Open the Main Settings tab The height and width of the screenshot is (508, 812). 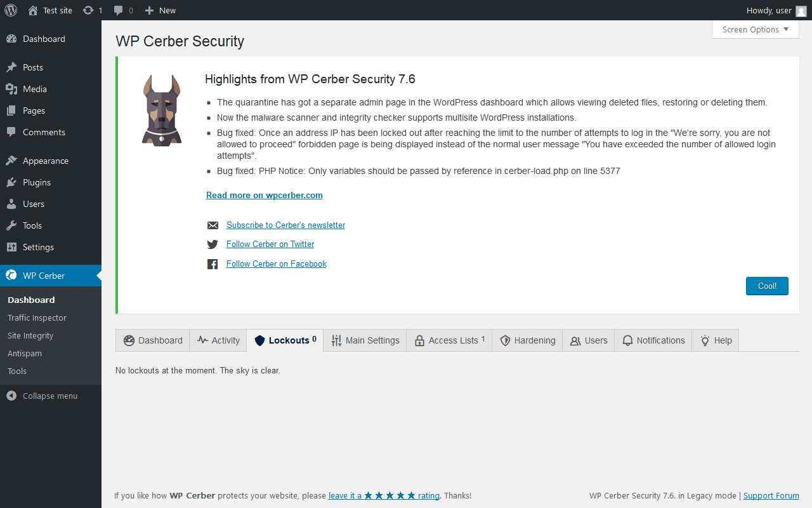tap(365, 340)
